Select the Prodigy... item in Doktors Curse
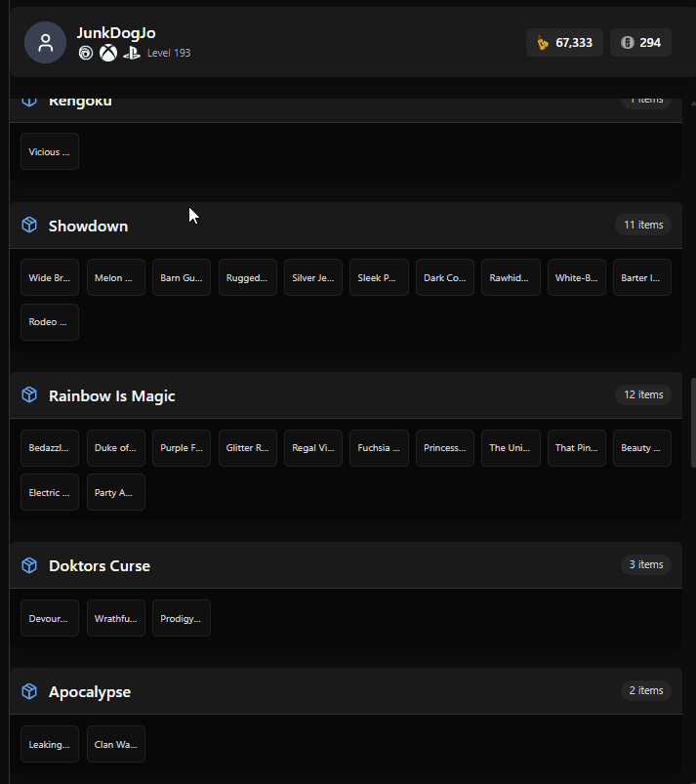 (x=182, y=618)
